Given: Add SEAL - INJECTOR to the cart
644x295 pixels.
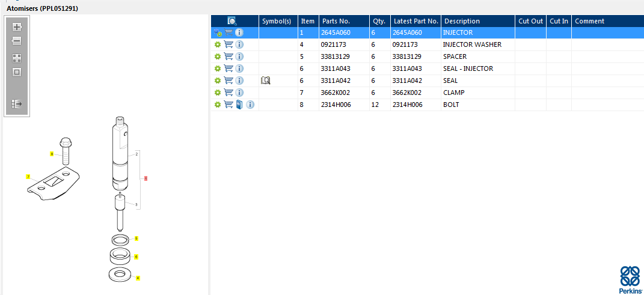Looking at the screenshot, I should (x=228, y=68).
